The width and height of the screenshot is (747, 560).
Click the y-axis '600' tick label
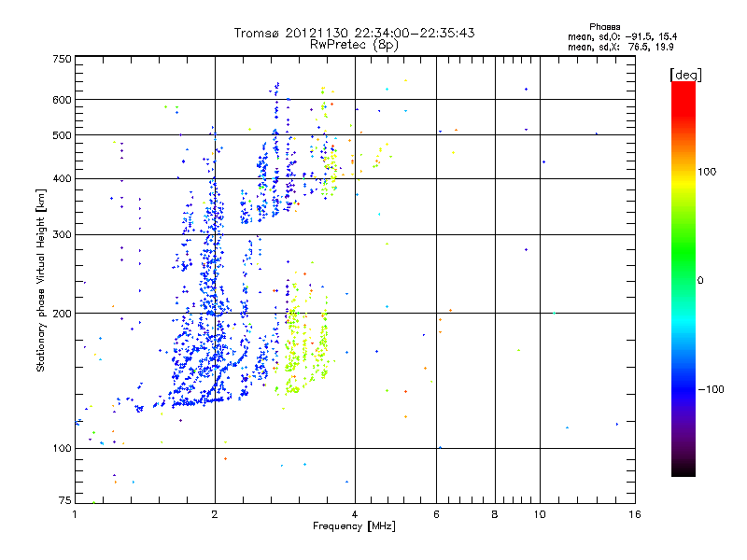click(62, 100)
